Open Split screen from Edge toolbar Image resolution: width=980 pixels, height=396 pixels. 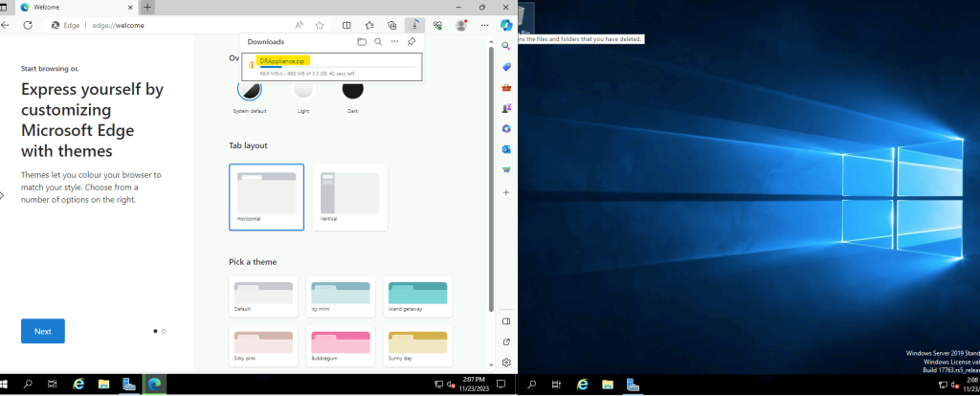(x=346, y=26)
